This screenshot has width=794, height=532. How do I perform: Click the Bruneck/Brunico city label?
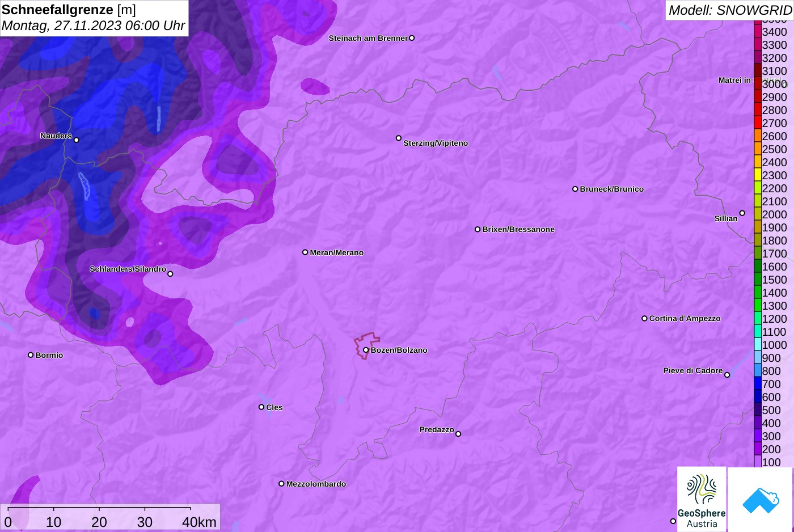612,189
